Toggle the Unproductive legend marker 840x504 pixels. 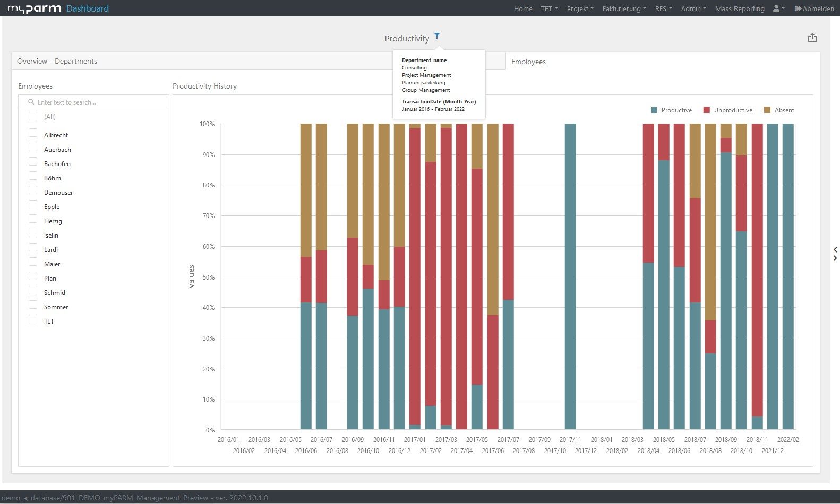(x=707, y=110)
